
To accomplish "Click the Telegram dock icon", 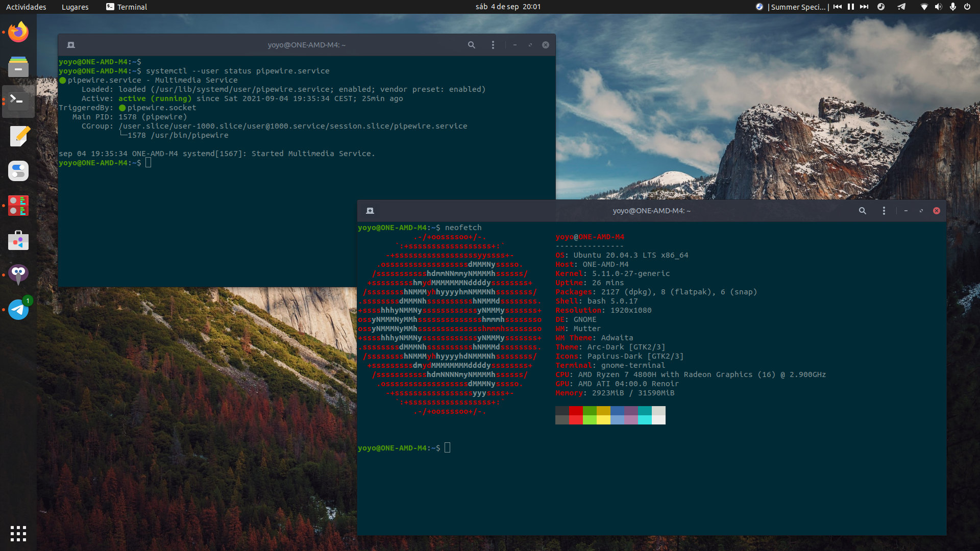I will pyautogui.click(x=18, y=309).
